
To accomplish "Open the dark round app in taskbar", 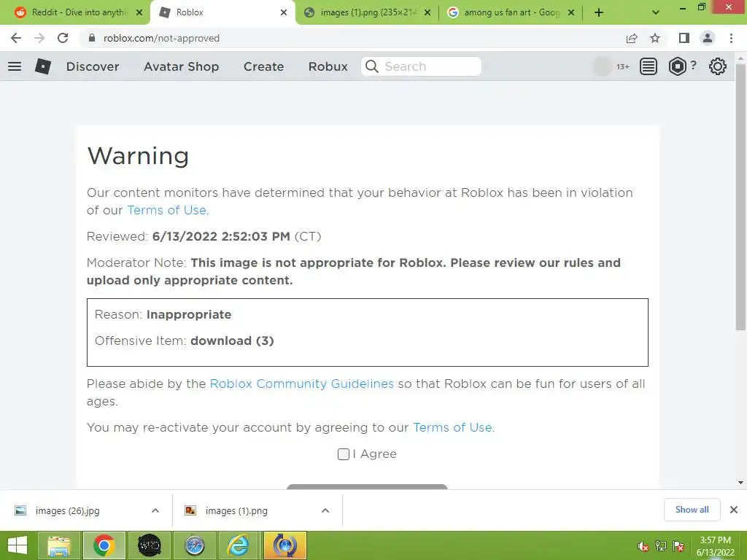I will (149, 545).
